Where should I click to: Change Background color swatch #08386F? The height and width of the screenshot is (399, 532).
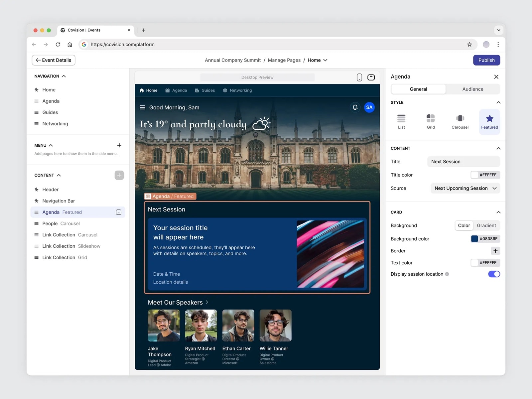(x=474, y=239)
